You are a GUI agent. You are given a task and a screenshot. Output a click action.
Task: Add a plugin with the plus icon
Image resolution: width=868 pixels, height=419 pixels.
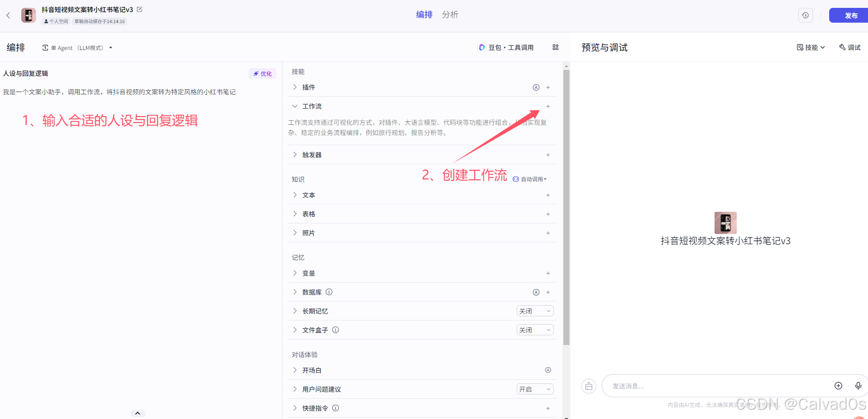click(x=548, y=87)
